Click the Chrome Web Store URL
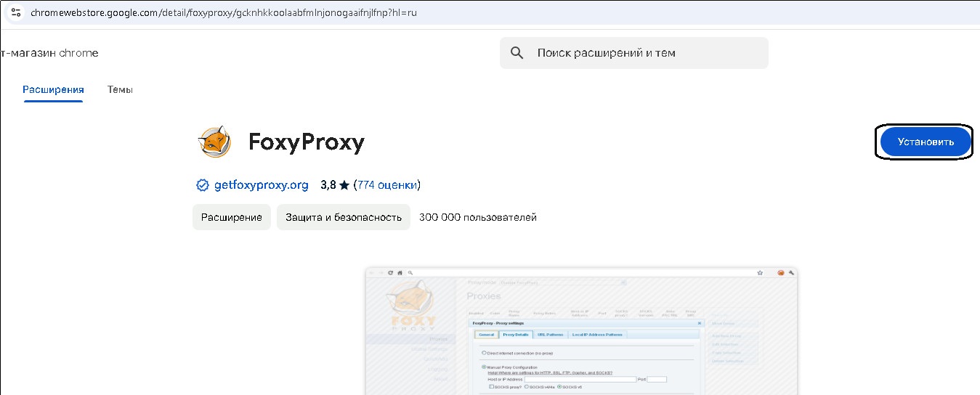Viewport: 980px width, 395px height. [x=224, y=13]
